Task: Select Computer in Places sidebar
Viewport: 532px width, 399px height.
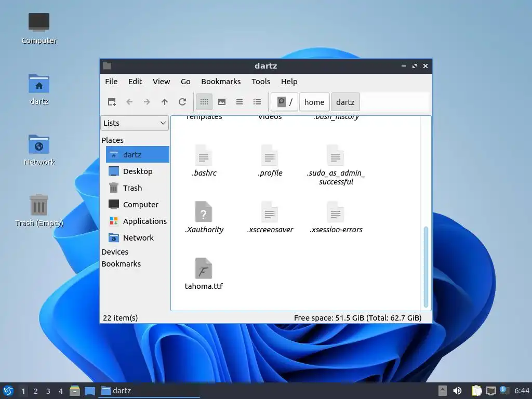Action: coord(137,204)
